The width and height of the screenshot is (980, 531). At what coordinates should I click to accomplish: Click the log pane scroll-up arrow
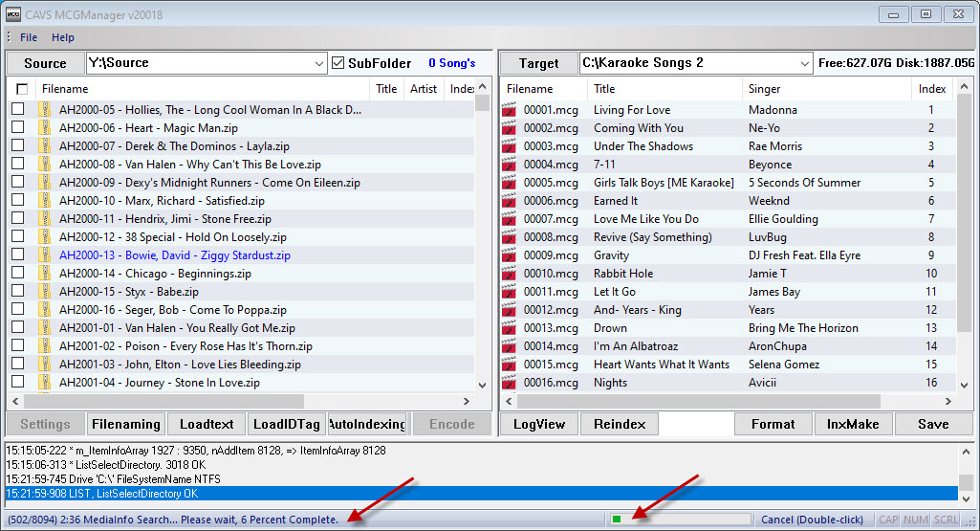point(966,452)
